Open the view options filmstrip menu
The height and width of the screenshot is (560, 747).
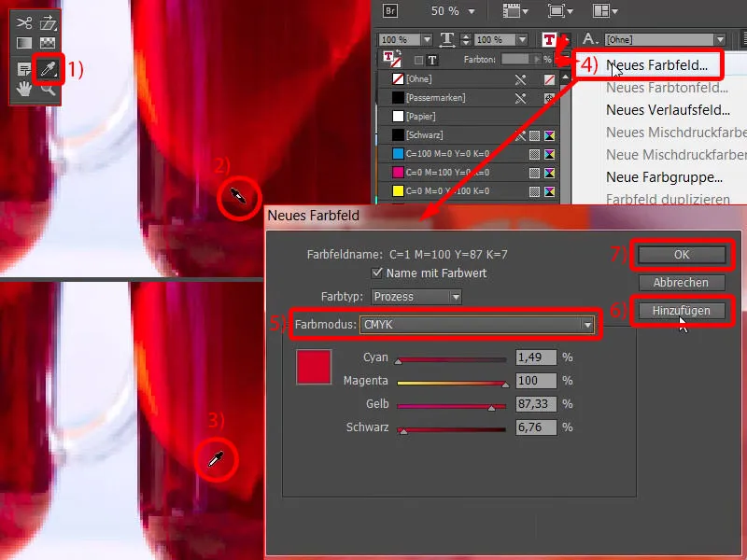[x=515, y=11]
